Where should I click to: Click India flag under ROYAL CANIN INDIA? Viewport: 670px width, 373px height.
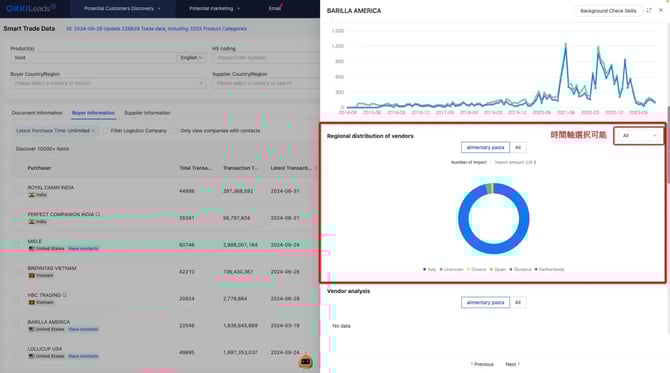(32, 195)
